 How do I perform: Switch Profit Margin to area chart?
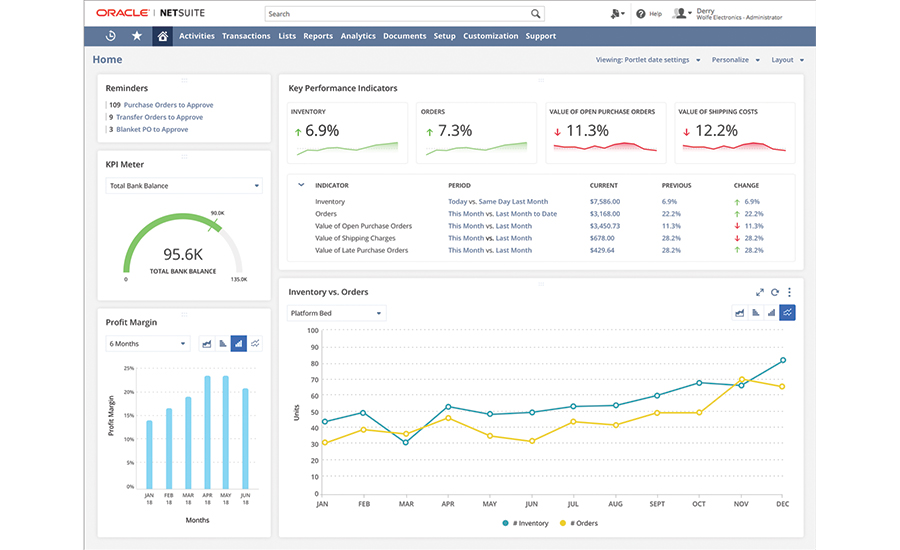coord(206,343)
